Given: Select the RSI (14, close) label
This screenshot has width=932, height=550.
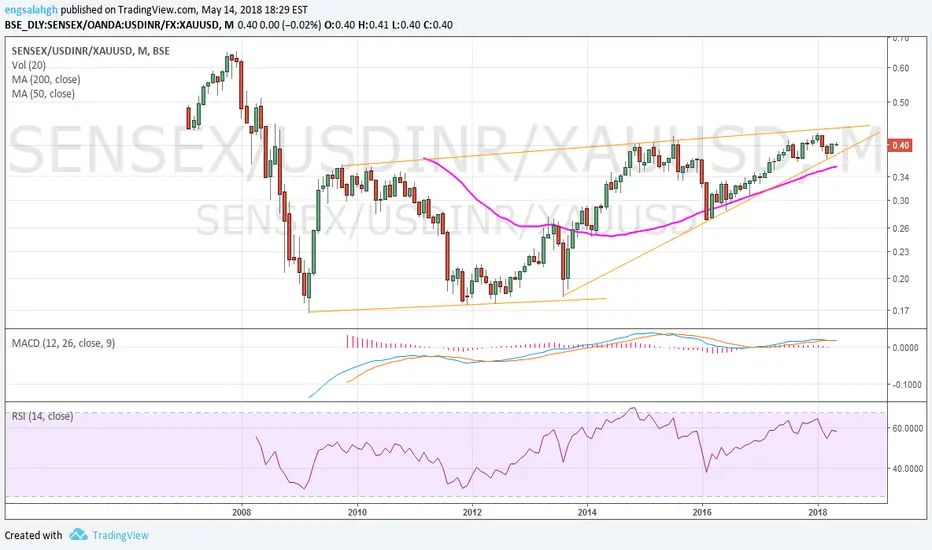Looking at the screenshot, I should [43, 416].
